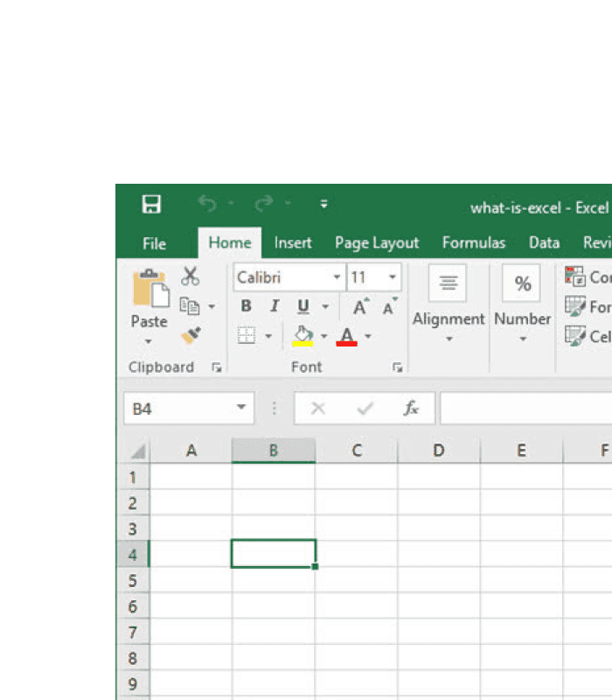Apply the yellow Fill Color bucket
Image resolution: width=612 pixels, height=700 pixels.
[x=303, y=336]
